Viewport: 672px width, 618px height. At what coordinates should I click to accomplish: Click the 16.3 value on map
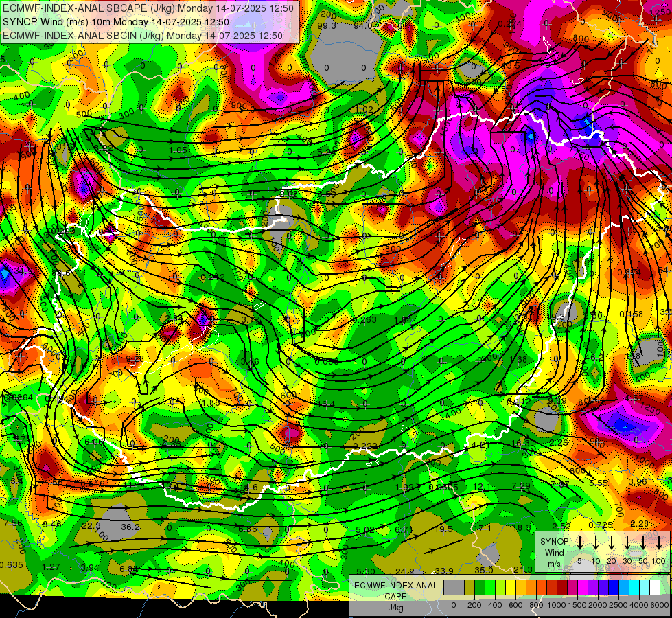click(x=520, y=444)
